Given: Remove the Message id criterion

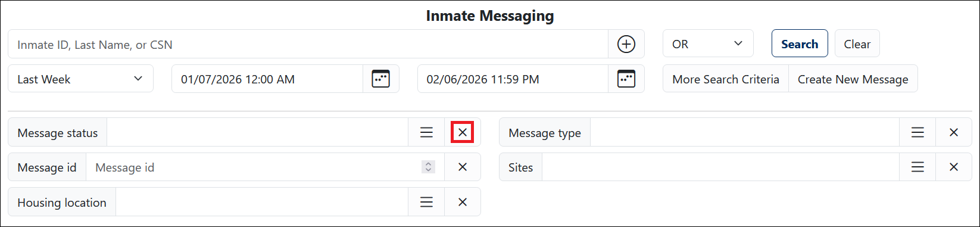Looking at the screenshot, I should [463, 167].
